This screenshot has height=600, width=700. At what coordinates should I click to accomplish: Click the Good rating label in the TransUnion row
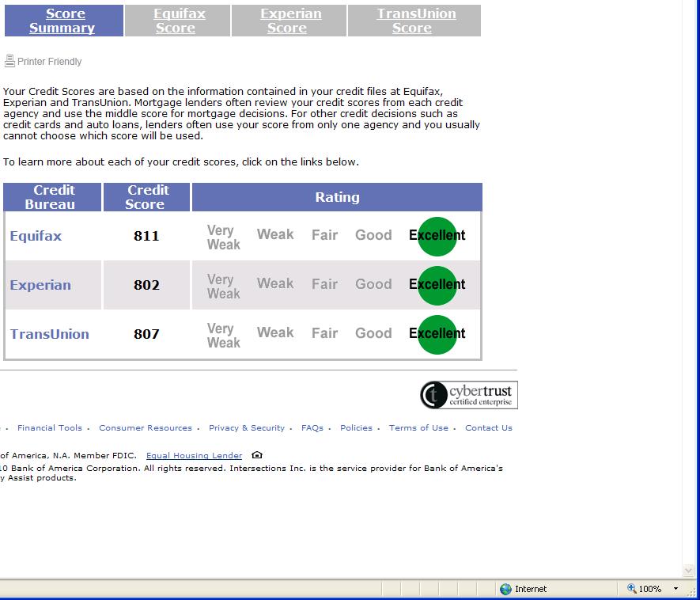point(373,333)
